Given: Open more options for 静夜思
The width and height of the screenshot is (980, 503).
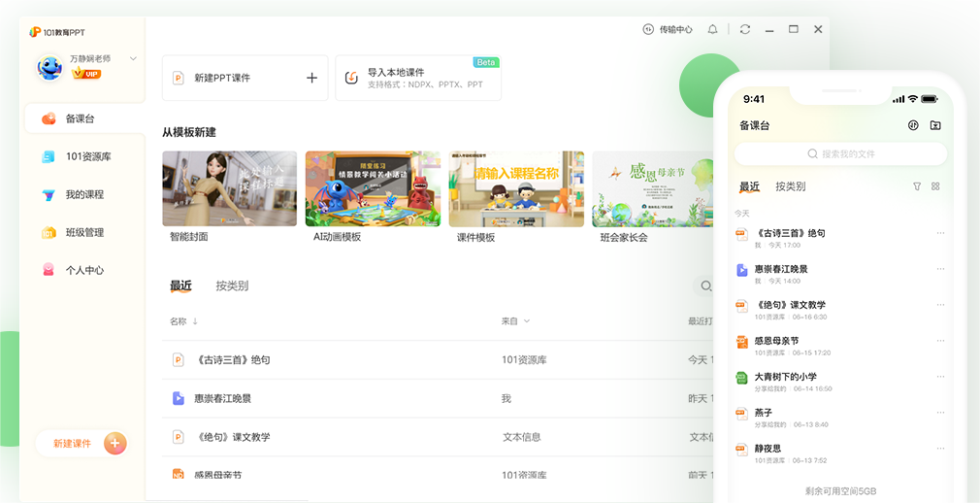Looking at the screenshot, I should [940, 449].
